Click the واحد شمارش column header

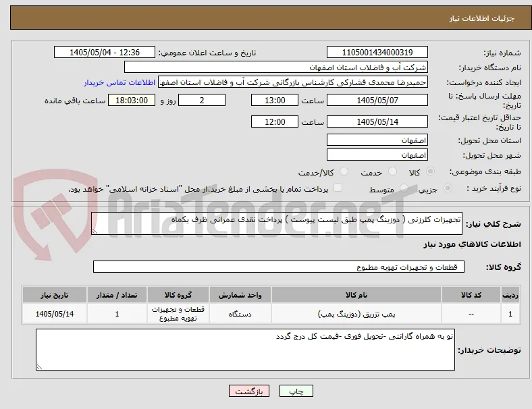point(240,295)
